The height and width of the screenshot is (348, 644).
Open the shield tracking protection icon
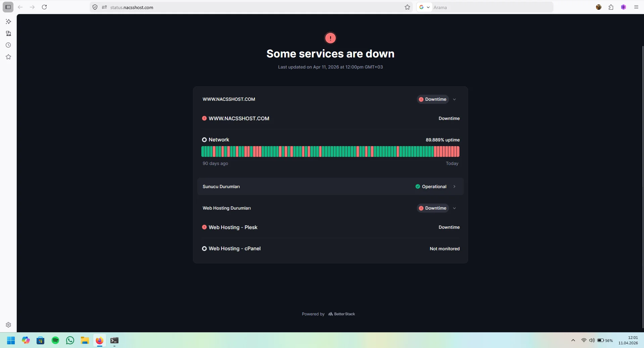click(95, 7)
